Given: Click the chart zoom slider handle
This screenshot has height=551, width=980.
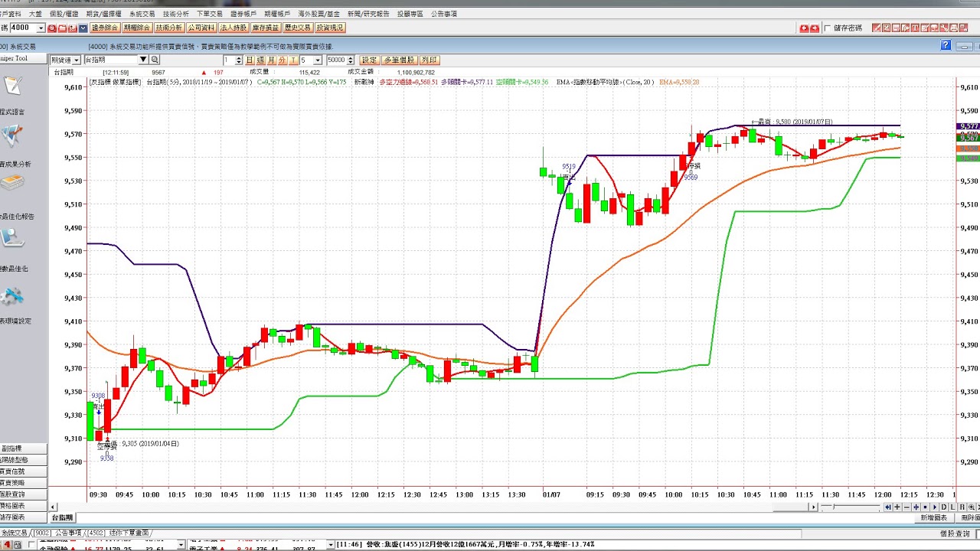Looking at the screenshot, I should (834, 507).
